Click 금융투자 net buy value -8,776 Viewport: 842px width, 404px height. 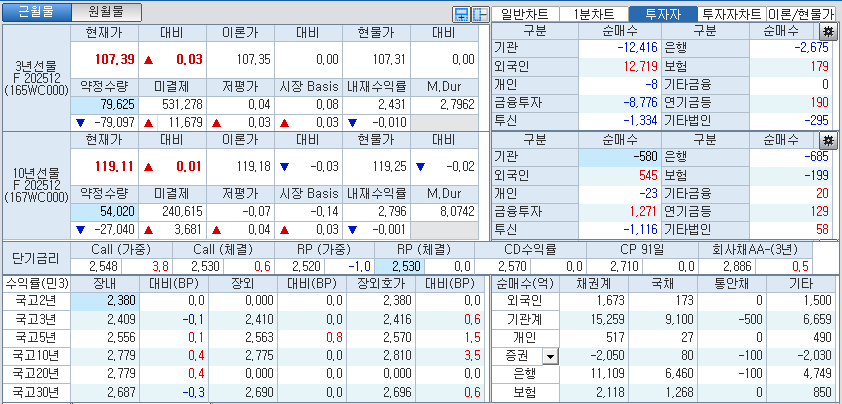[x=640, y=103]
